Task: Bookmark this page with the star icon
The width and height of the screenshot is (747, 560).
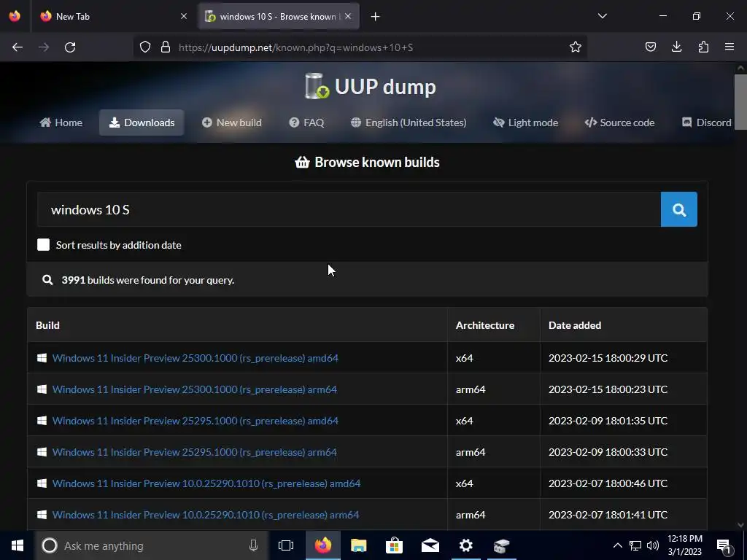Action: point(576,47)
